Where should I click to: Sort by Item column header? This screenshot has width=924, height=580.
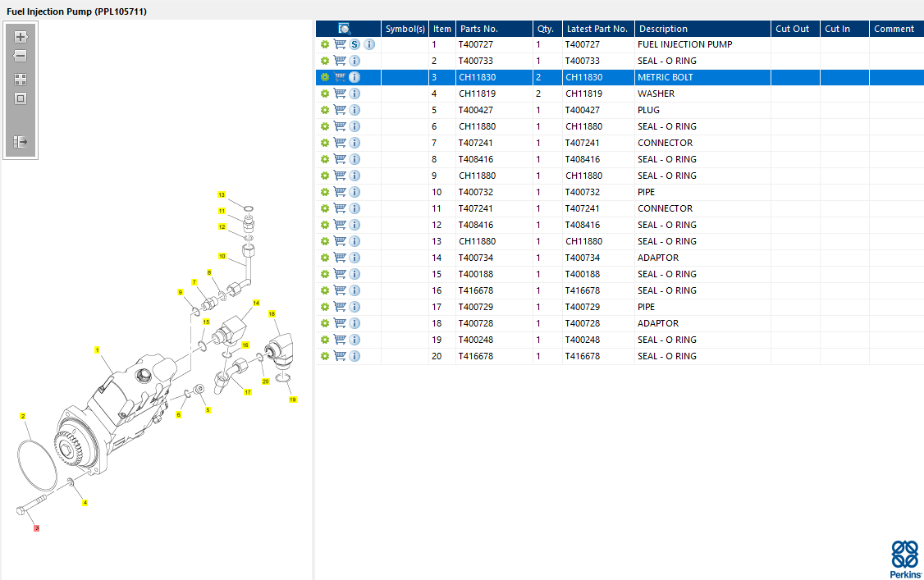click(442, 28)
